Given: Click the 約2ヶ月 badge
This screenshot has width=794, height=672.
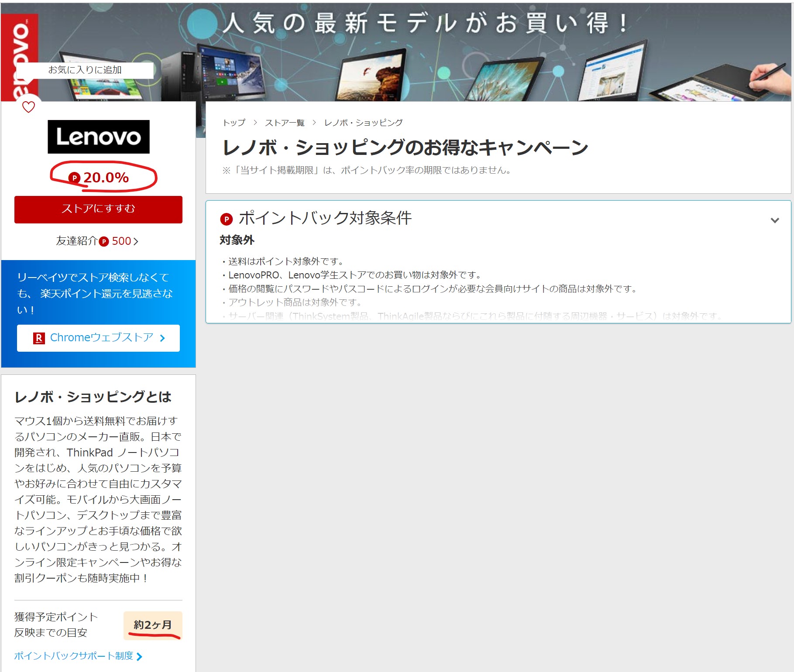Looking at the screenshot, I should (x=153, y=625).
